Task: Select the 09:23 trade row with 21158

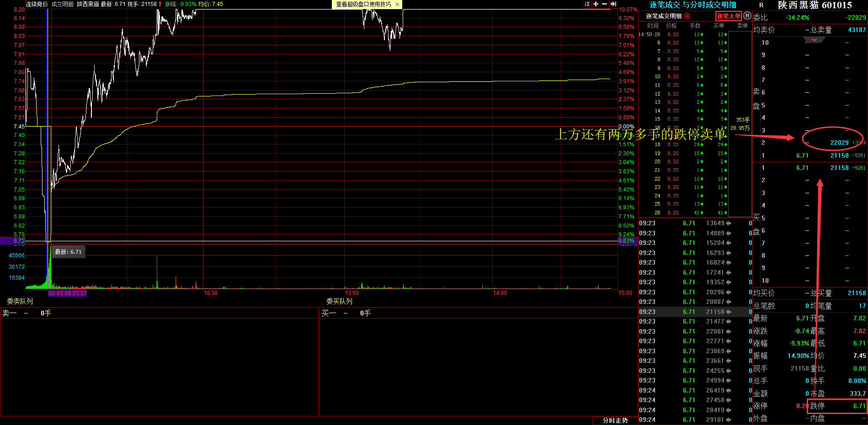Action: pyautogui.click(x=695, y=312)
